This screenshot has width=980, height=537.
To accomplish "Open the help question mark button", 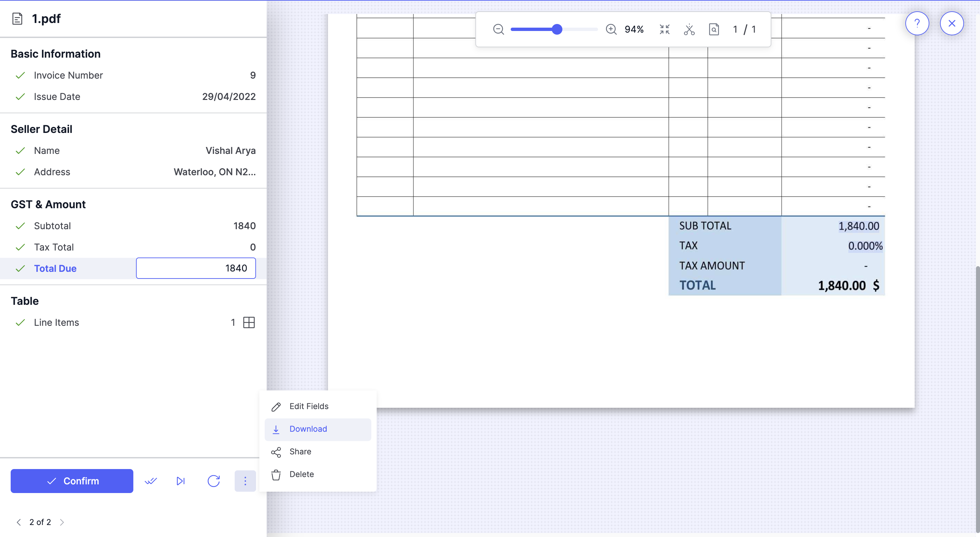I will point(917,24).
